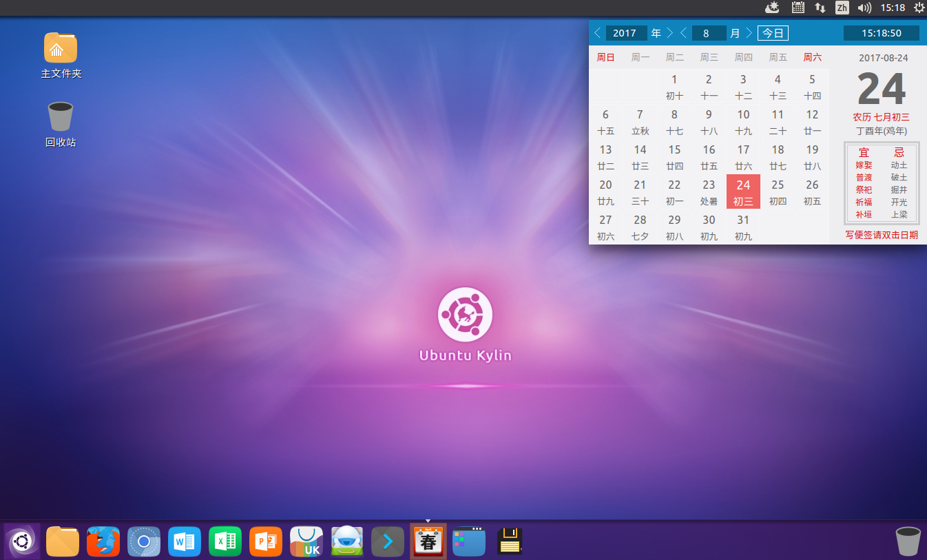Viewport: 927px width, 560px height.
Task: Launch Firefox from the dock
Action: point(103,541)
